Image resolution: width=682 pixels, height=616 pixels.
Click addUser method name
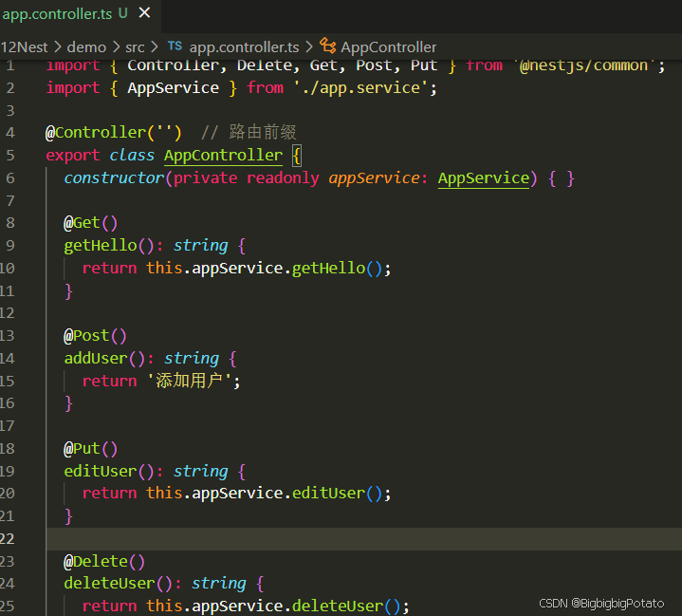click(x=96, y=358)
